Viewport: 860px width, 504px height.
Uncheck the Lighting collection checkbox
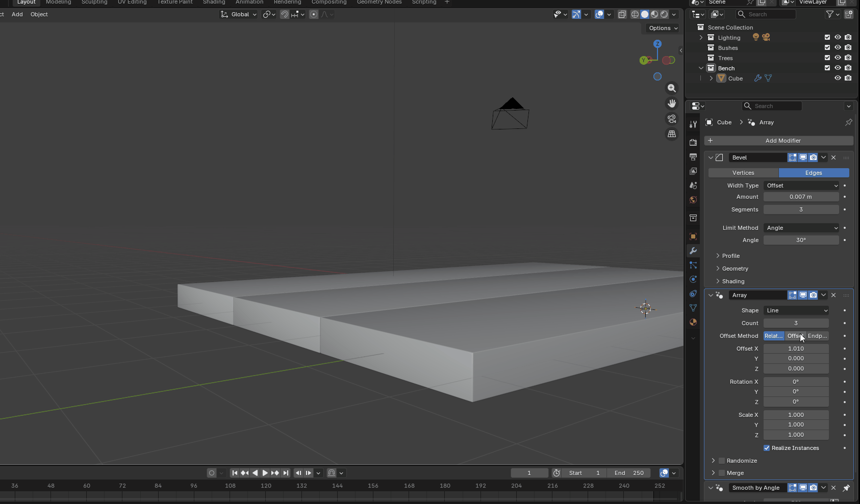827,37
